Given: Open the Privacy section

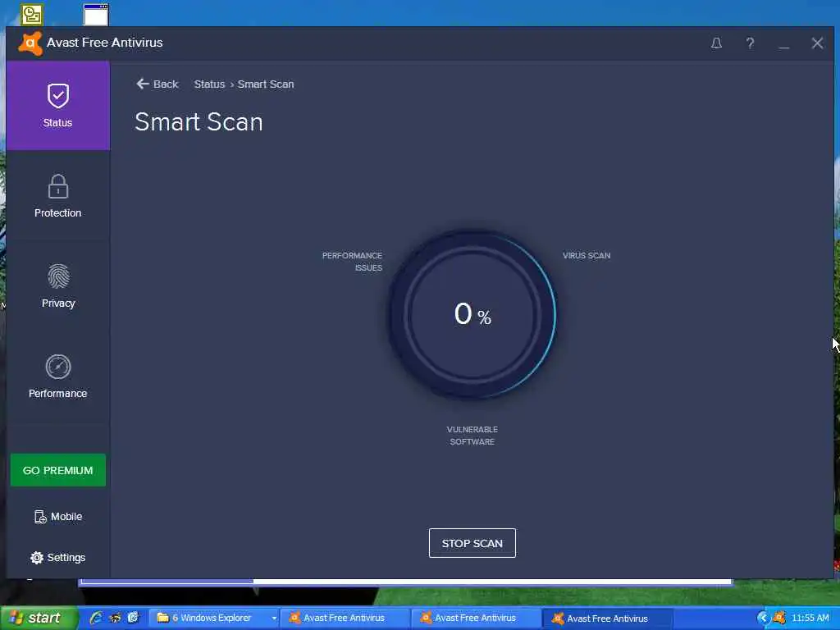Looking at the screenshot, I should (58, 286).
